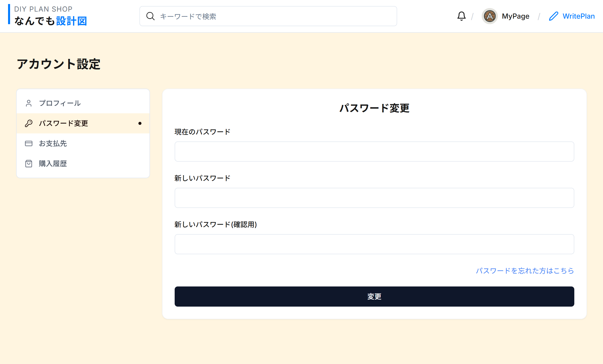Click the 新しいパスワード(確認用) label text

point(216,225)
